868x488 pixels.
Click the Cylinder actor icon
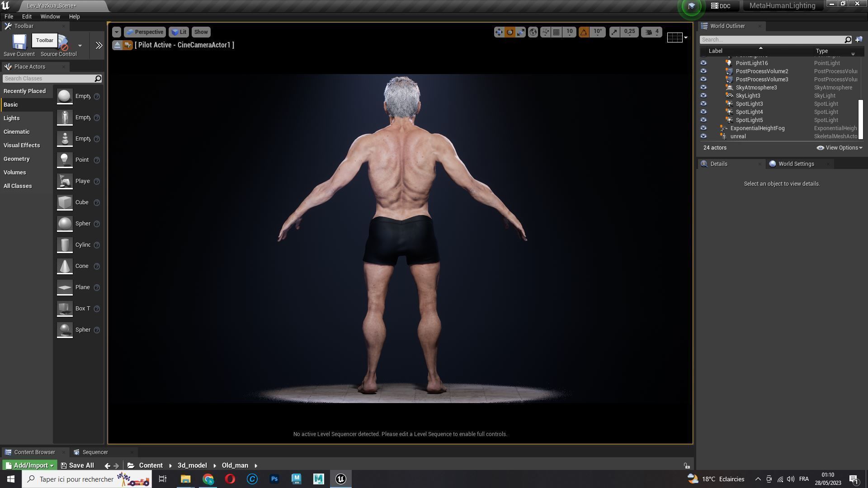[x=65, y=245]
